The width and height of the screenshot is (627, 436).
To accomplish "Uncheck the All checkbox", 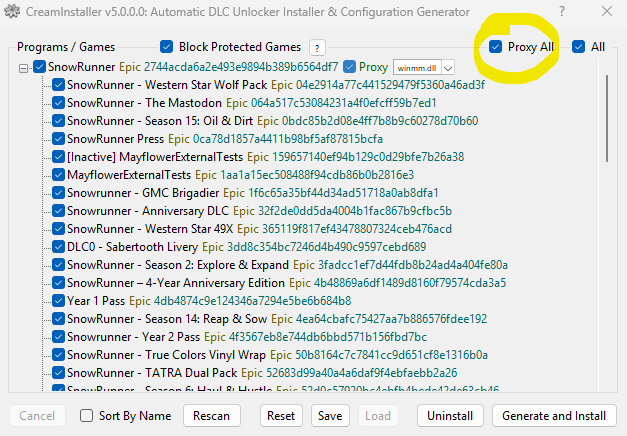I will click(x=578, y=47).
